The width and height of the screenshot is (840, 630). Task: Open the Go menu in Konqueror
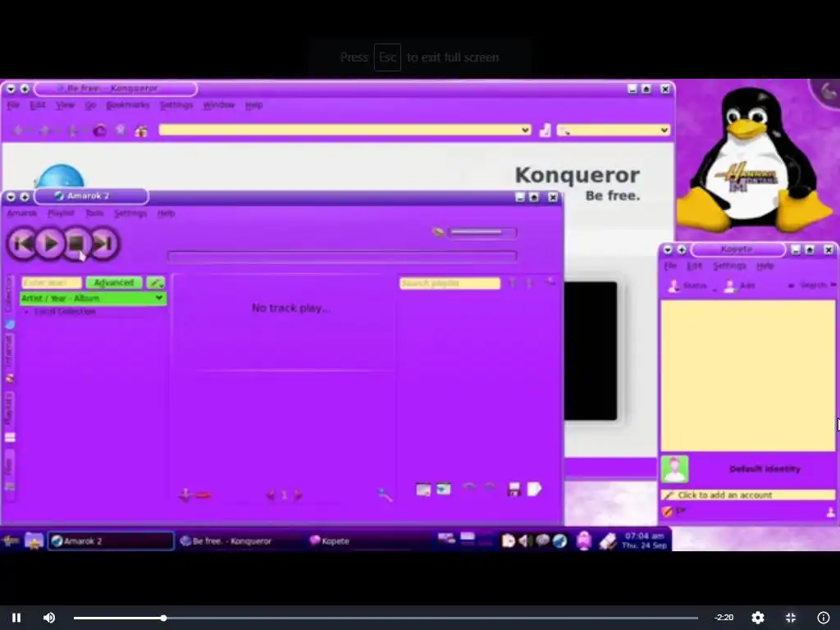pos(90,105)
